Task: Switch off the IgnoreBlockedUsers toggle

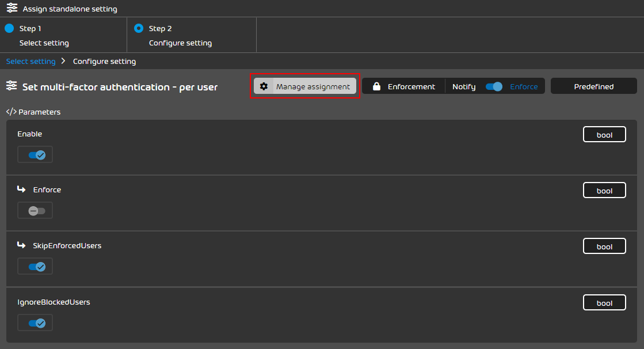Action: 35,323
